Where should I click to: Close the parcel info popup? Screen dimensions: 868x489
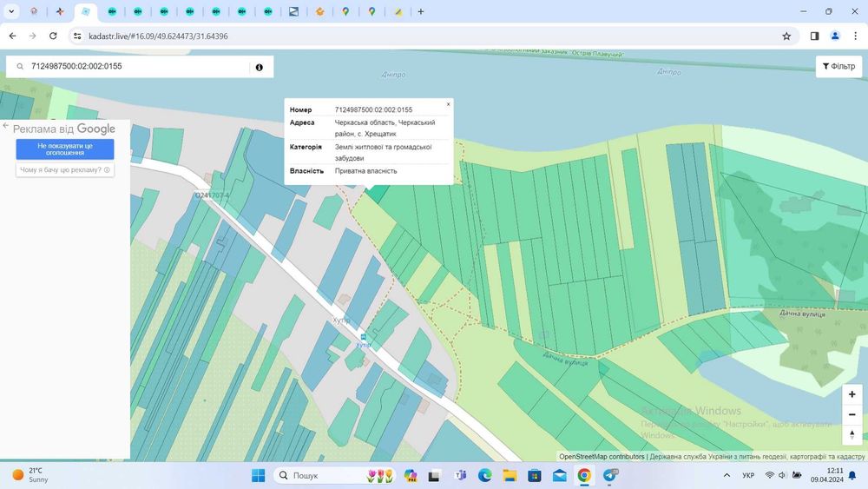pos(449,104)
